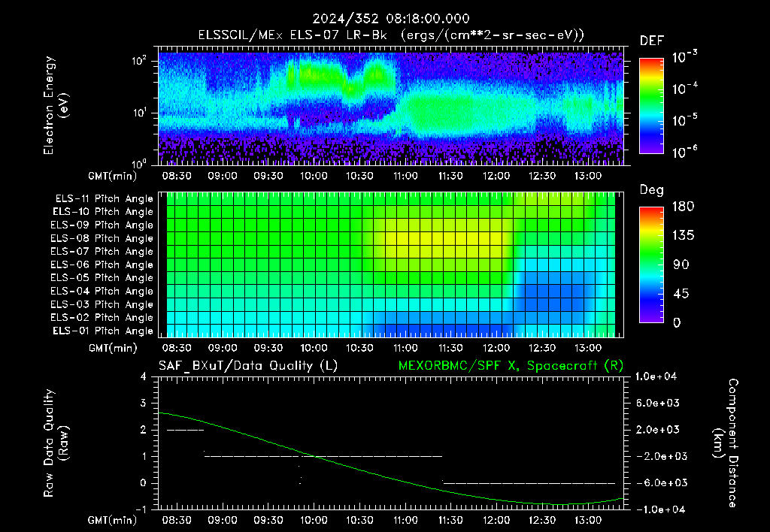
Task: Click the 180 label on the Deg color bar
Action: click(x=683, y=206)
